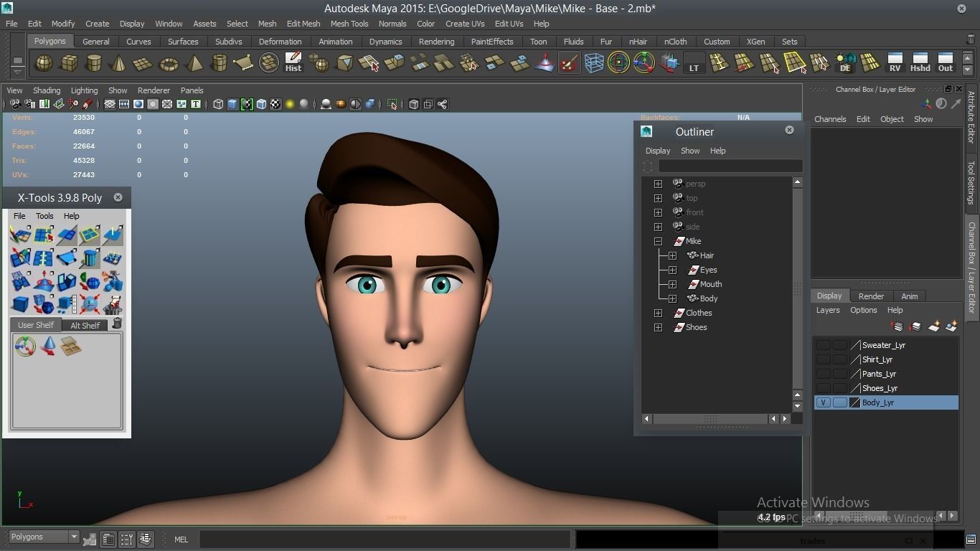Open the X-Tools Tools menu
Image resolution: width=980 pixels, height=551 pixels.
pos(44,216)
